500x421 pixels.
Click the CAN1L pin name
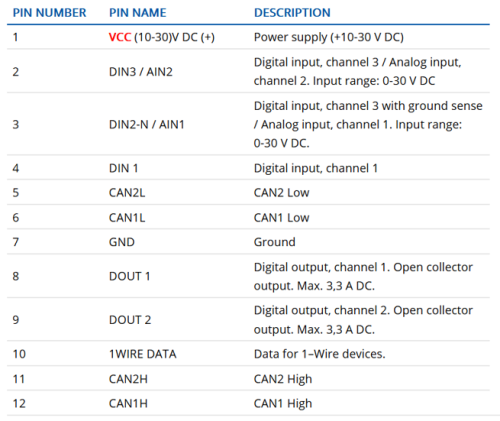point(127,218)
